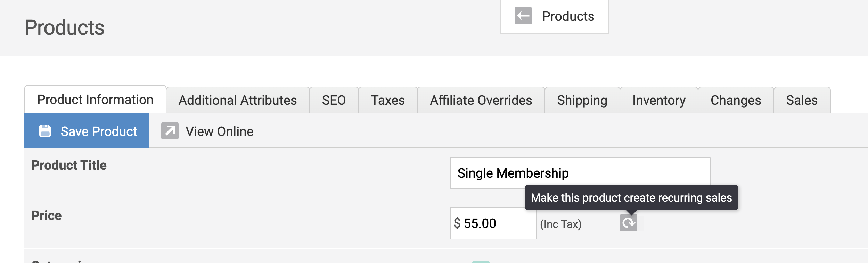Switch to the Product Information tab
Viewport: 868px width, 263px height.
click(95, 100)
